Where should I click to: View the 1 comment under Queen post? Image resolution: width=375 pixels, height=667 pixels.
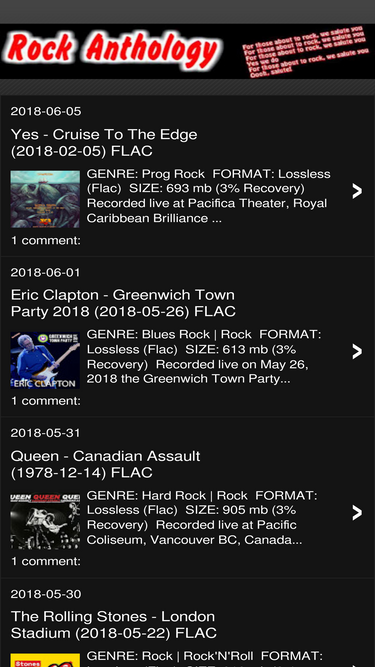45,561
